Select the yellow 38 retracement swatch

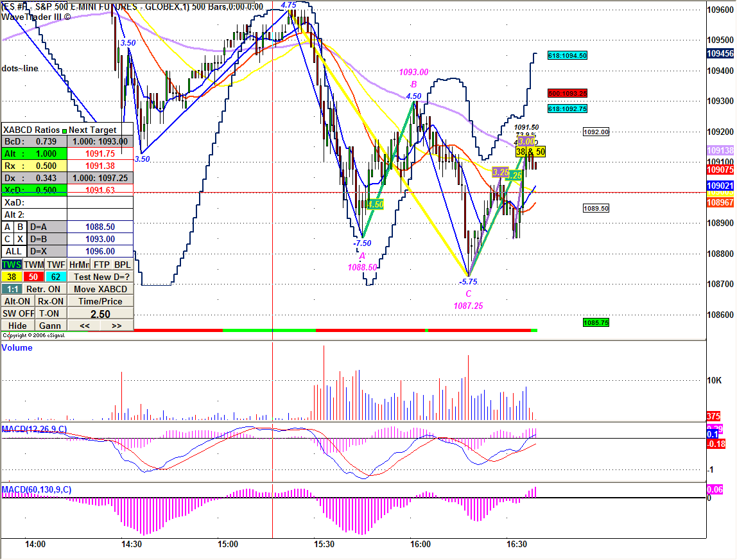click(12, 277)
